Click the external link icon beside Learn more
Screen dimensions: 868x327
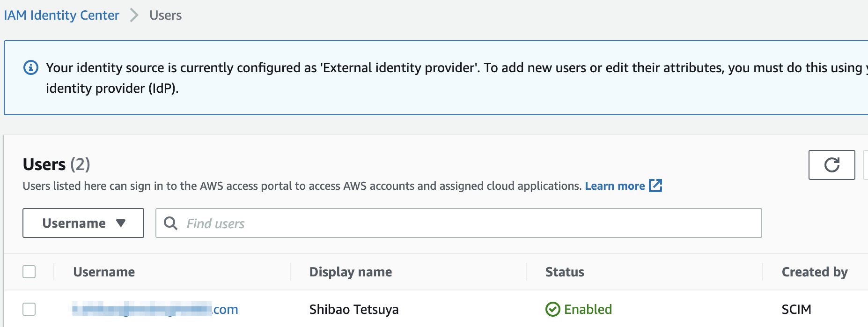point(655,186)
